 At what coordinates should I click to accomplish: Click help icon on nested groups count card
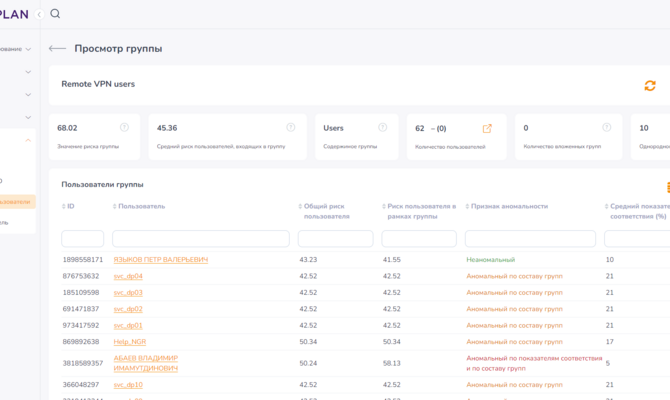click(606, 128)
